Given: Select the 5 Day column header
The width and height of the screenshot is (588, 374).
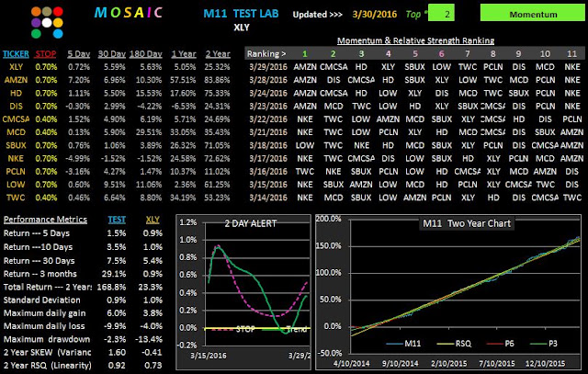Looking at the screenshot, I should click(79, 54).
